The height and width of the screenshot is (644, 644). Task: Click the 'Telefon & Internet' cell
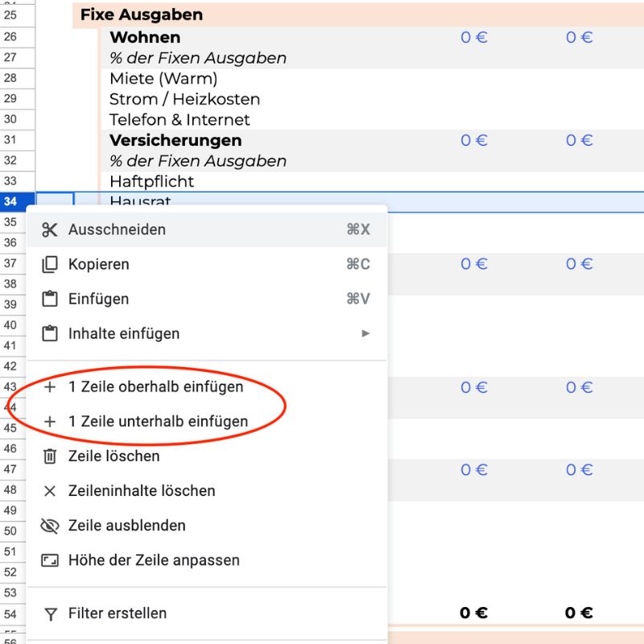[180, 120]
